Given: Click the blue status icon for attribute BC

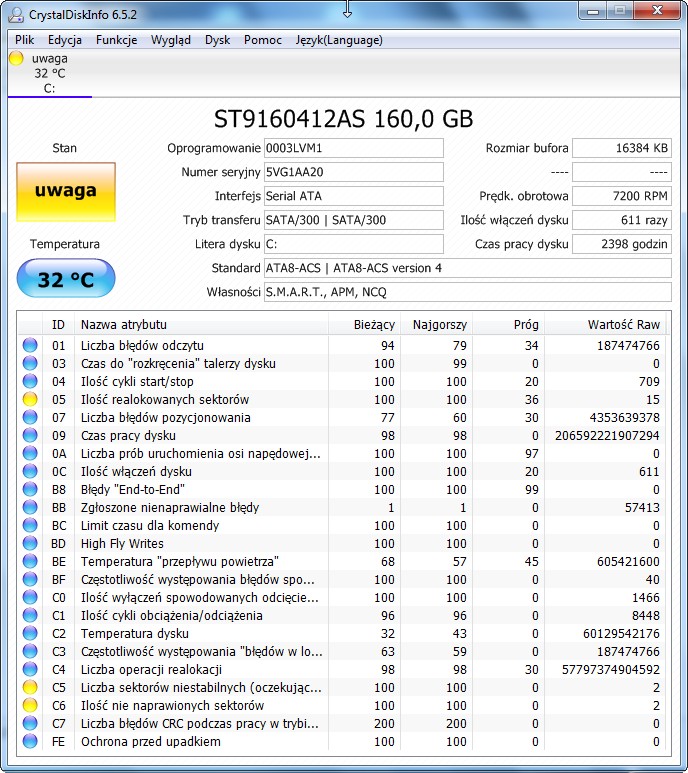Looking at the screenshot, I should coord(30,525).
